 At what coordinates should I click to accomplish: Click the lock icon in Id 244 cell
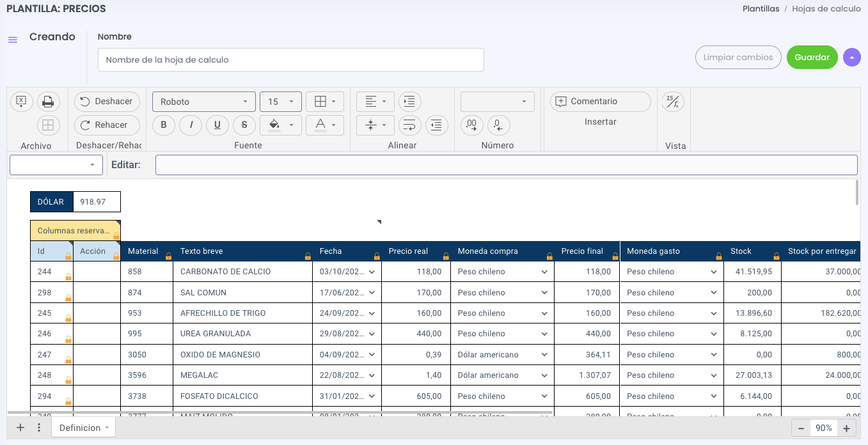(68, 277)
